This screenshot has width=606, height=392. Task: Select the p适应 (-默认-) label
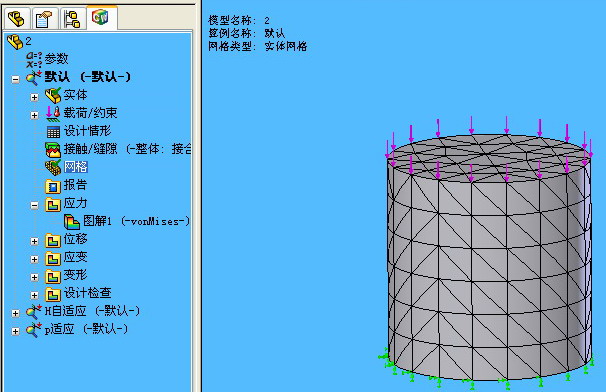86,329
